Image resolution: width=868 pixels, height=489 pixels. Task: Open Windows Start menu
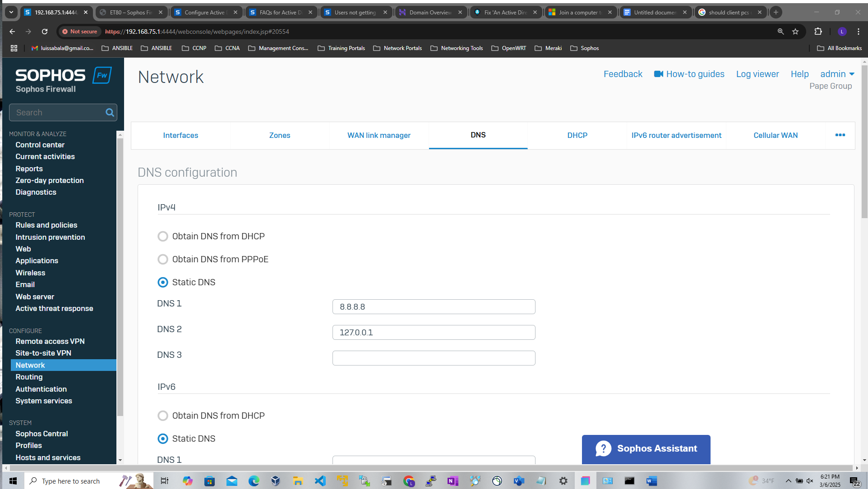point(13,481)
